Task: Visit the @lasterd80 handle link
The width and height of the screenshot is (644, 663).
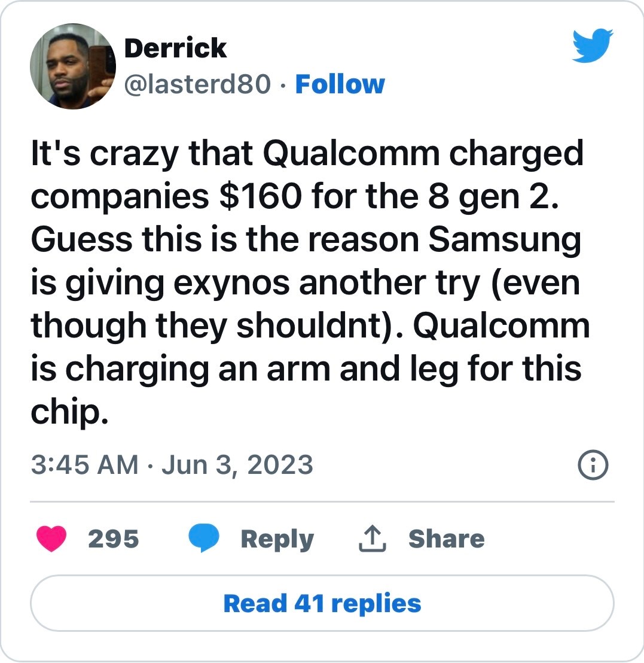Action: point(197,84)
